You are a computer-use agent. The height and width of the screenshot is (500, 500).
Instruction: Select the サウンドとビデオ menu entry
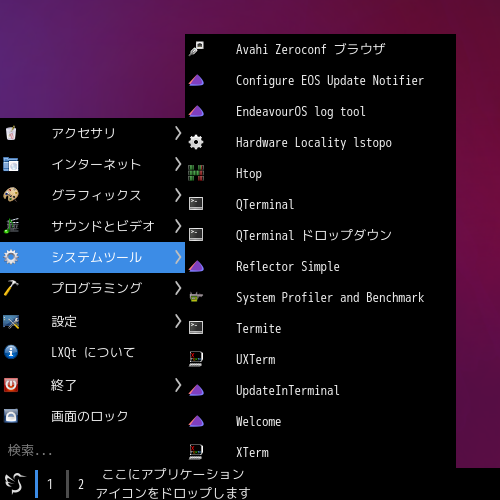(92, 226)
